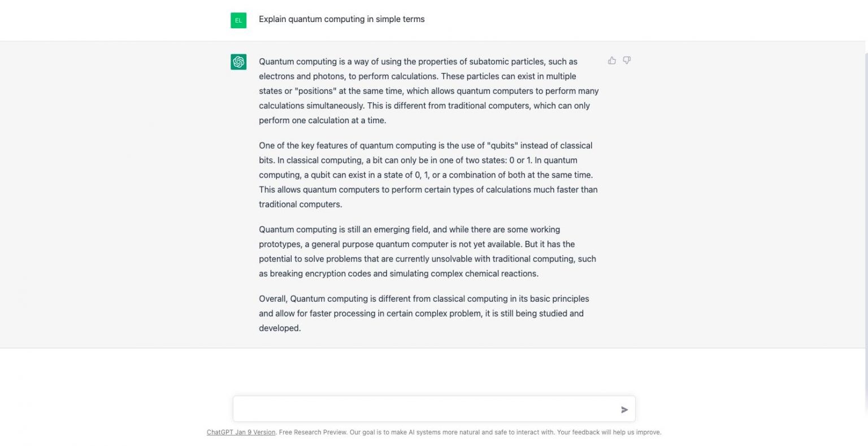Click the paragraph beginning "One of the key features"

(x=428, y=175)
